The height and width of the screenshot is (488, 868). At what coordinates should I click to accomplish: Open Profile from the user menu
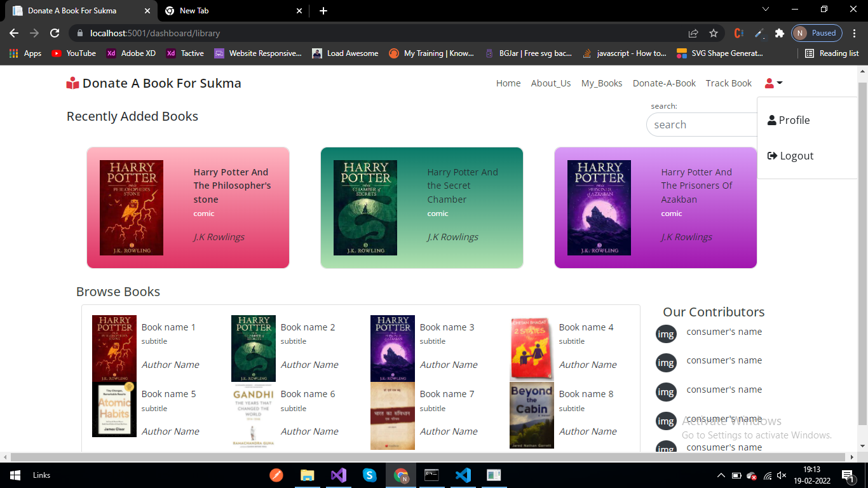coord(789,120)
